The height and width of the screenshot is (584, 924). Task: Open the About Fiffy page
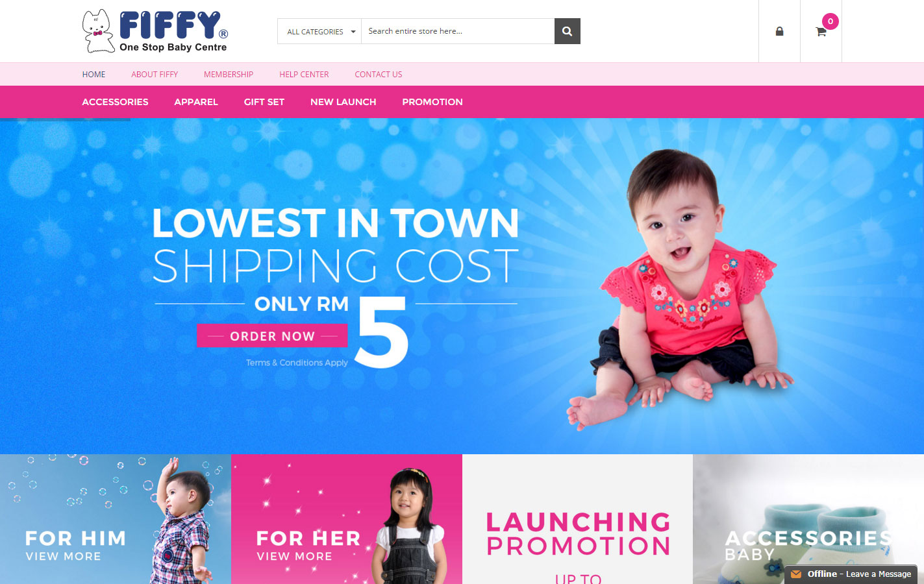point(155,75)
